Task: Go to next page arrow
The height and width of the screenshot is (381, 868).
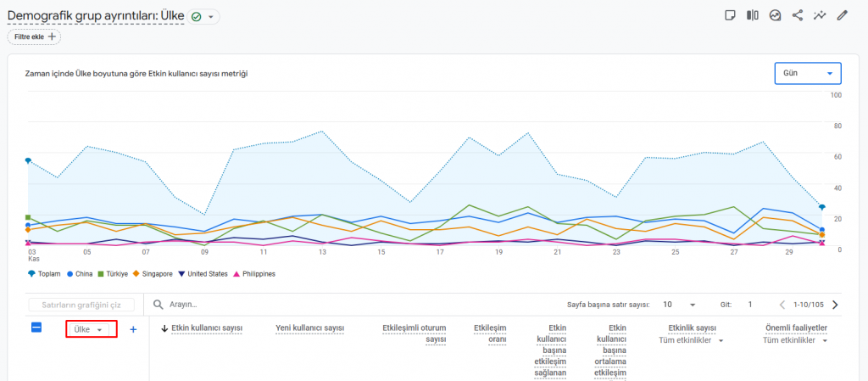Action: (x=835, y=305)
